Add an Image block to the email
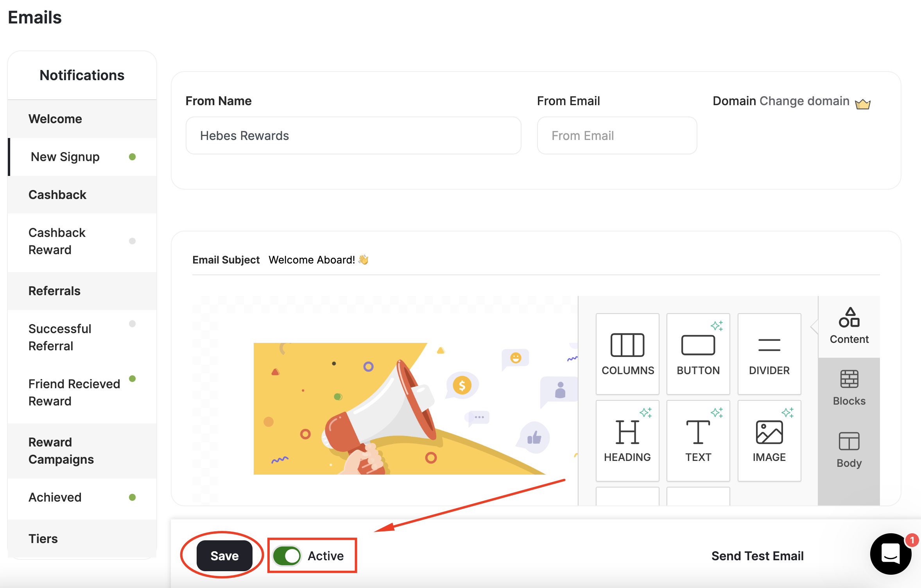The image size is (921, 588). click(x=769, y=440)
